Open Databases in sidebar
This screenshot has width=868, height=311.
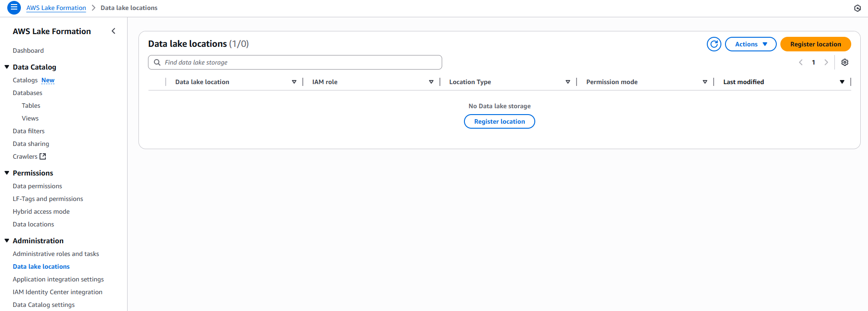pos(27,93)
